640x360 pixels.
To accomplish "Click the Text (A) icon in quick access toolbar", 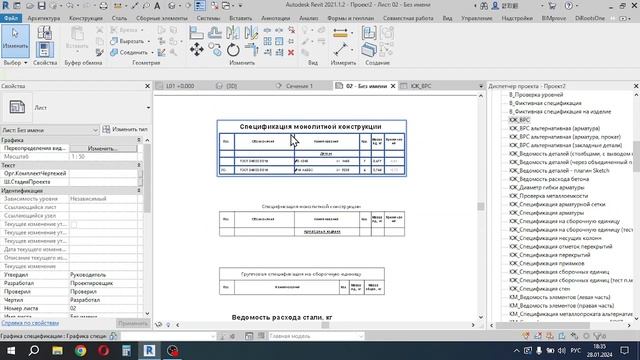I will (157, 6).
